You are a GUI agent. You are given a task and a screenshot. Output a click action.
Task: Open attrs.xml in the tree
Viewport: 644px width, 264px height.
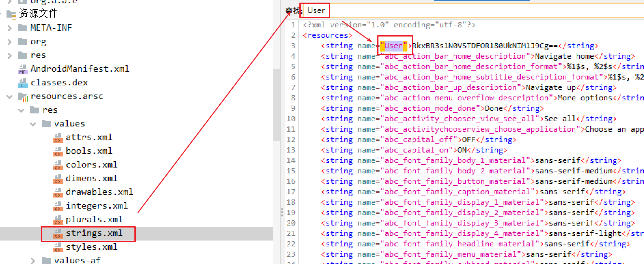coord(89,138)
